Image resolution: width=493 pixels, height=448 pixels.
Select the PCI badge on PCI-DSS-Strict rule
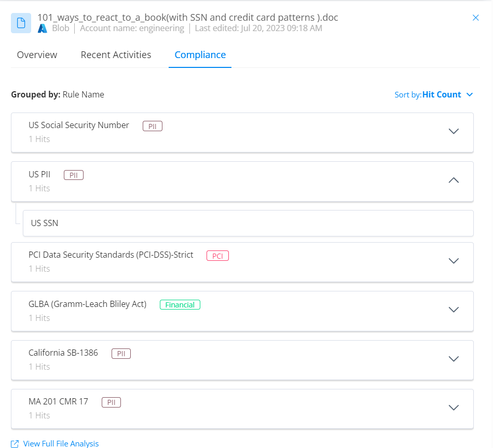point(217,256)
